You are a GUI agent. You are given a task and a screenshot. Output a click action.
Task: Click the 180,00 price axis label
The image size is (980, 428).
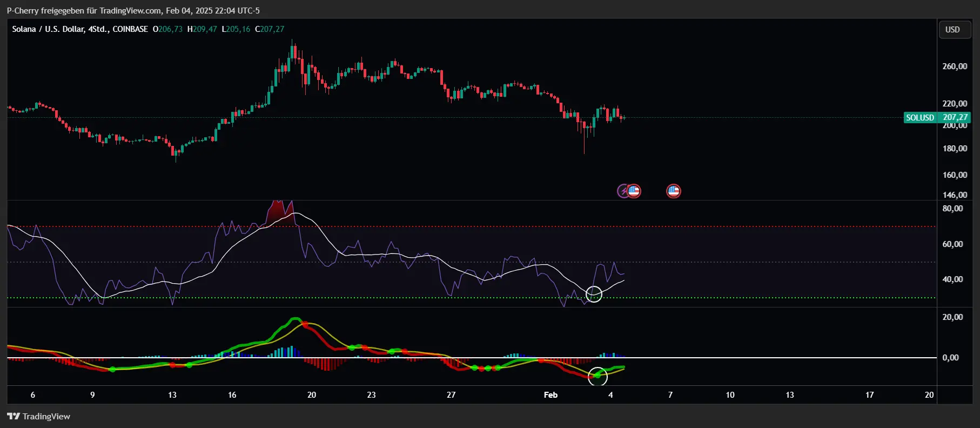pos(955,149)
